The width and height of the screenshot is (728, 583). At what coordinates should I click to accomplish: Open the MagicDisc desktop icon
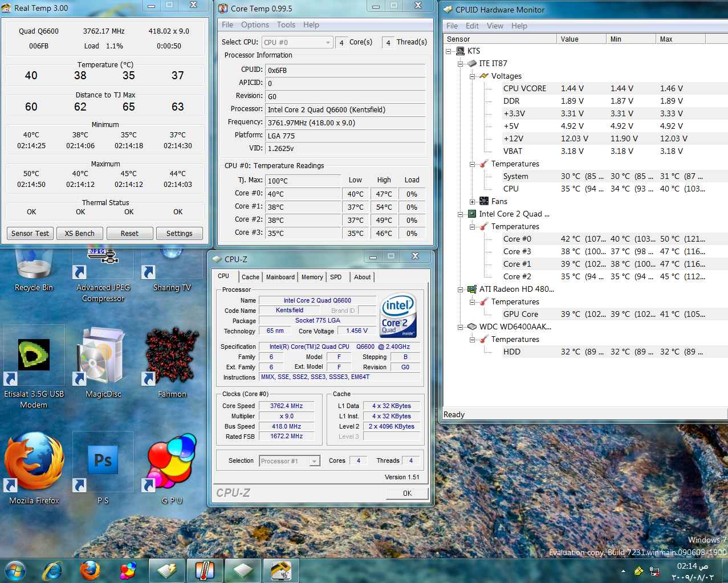coord(103,362)
